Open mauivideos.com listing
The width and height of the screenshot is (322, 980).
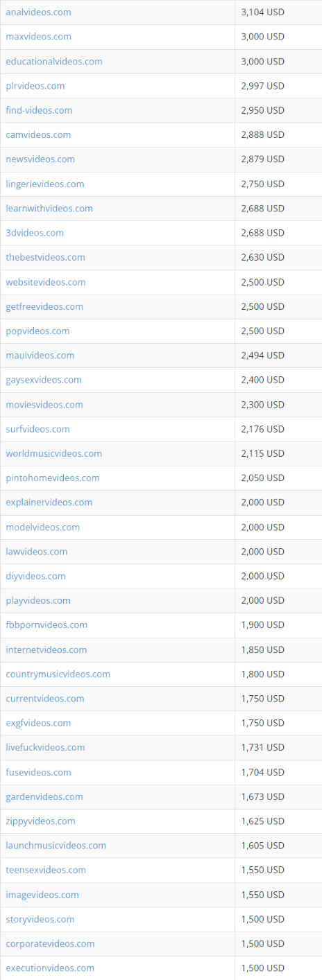(40, 356)
